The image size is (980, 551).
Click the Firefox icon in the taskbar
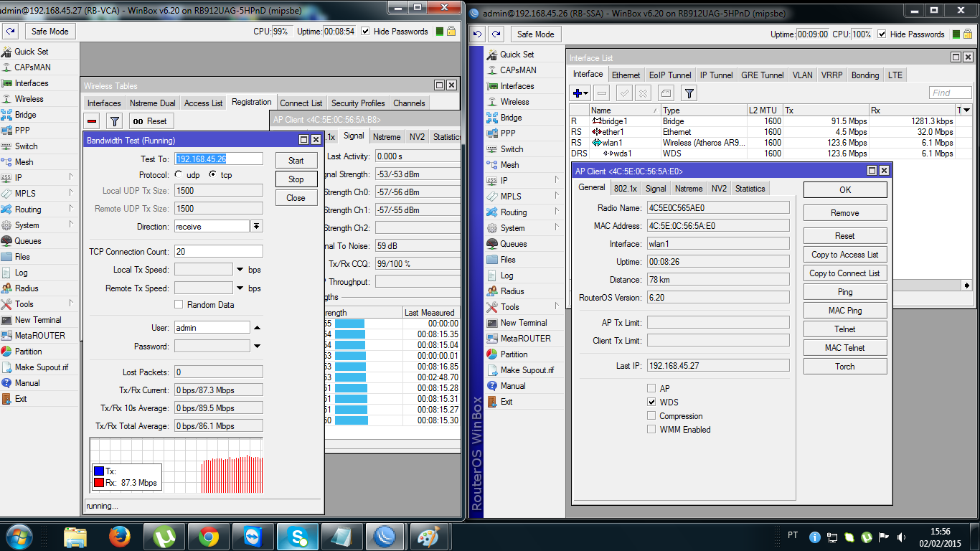click(120, 537)
